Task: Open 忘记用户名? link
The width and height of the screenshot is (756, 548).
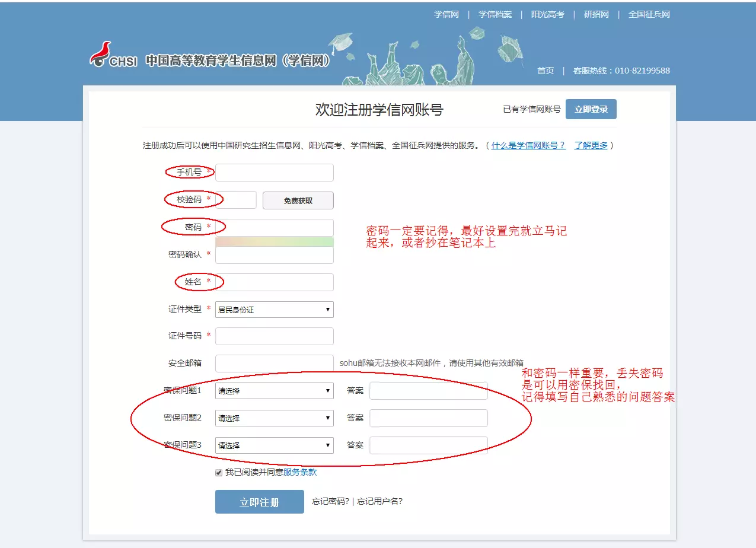Action: click(380, 501)
